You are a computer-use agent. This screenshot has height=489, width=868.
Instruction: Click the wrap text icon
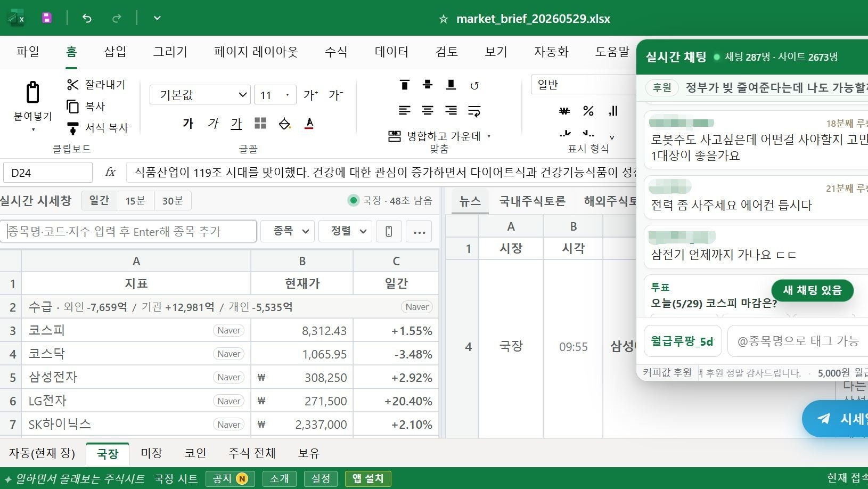pos(474,111)
